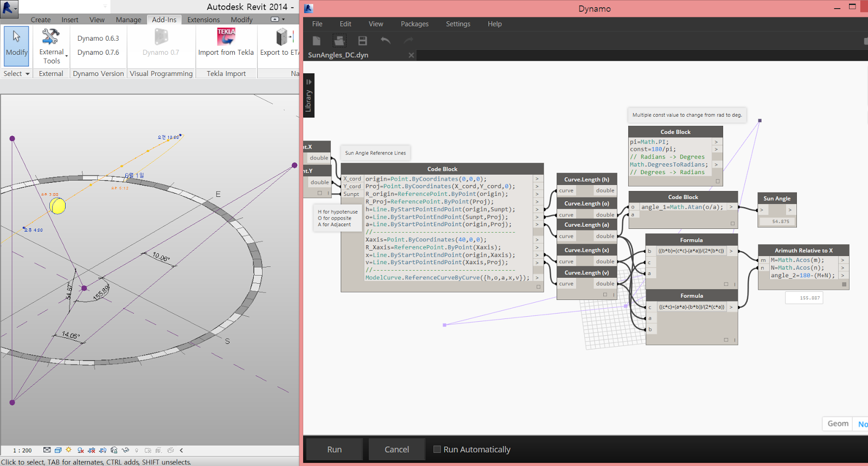Collapse view control bar arrow
The height and width of the screenshot is (466, 868).
tap(181, 450)
